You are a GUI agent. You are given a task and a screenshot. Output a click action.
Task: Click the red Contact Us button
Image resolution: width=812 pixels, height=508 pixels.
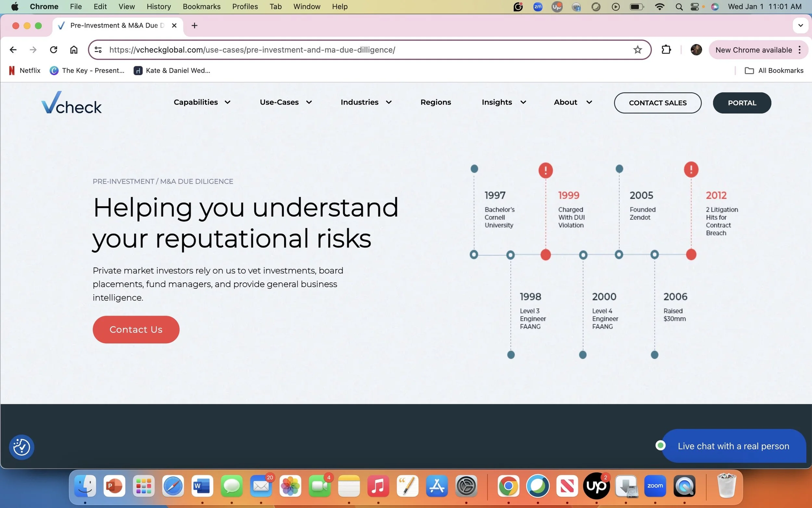coord(136,329)
